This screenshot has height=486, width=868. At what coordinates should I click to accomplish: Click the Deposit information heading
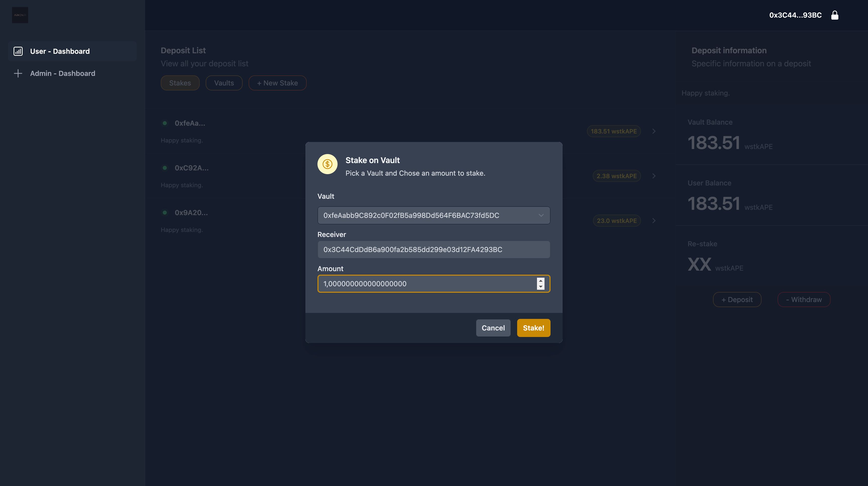coord(729,51)
